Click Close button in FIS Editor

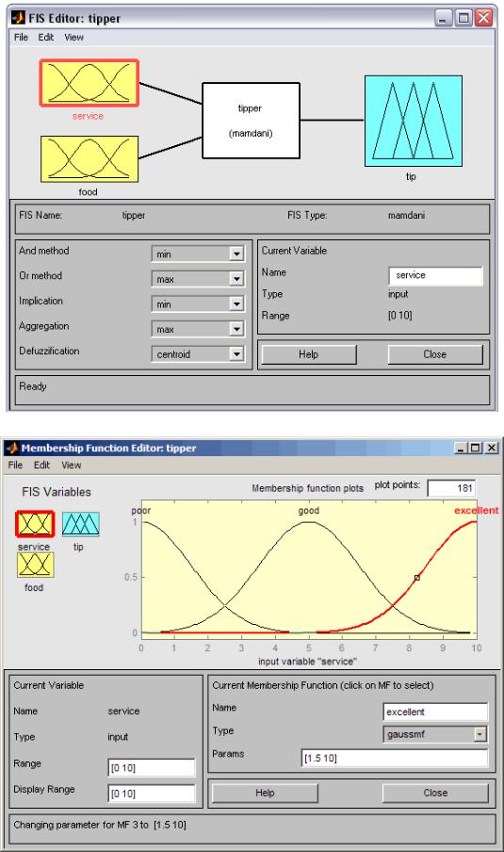435,354
